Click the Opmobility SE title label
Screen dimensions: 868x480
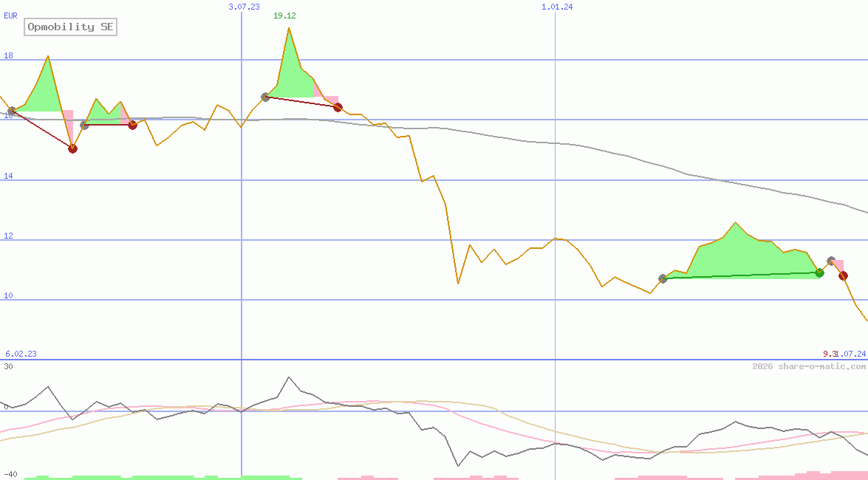coord(71,27)
